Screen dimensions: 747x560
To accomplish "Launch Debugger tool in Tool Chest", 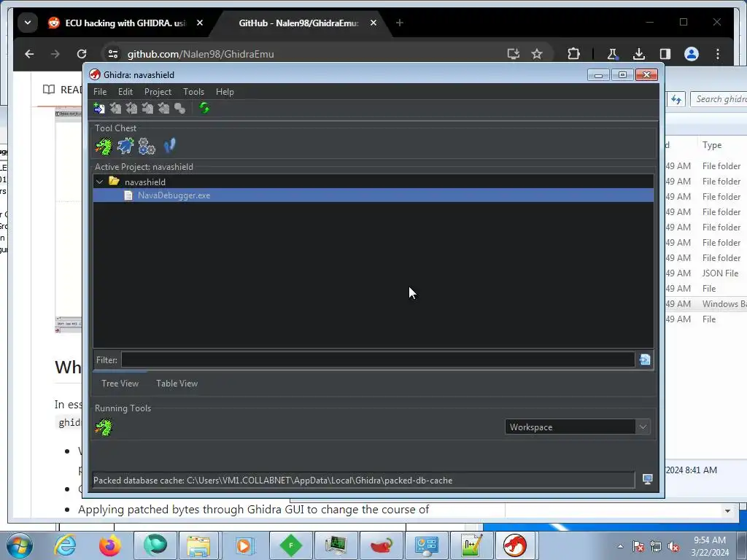I will tap(125, 146).
